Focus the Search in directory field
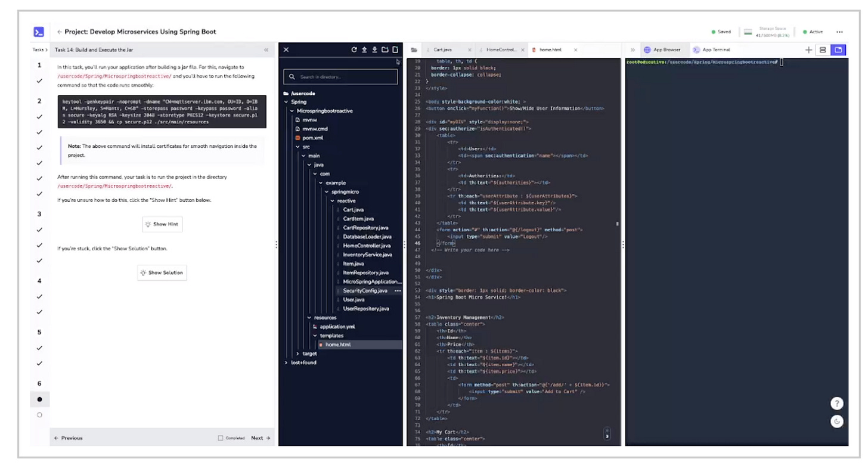The height and width of the screenshot is (468, 868). [340, 77]
